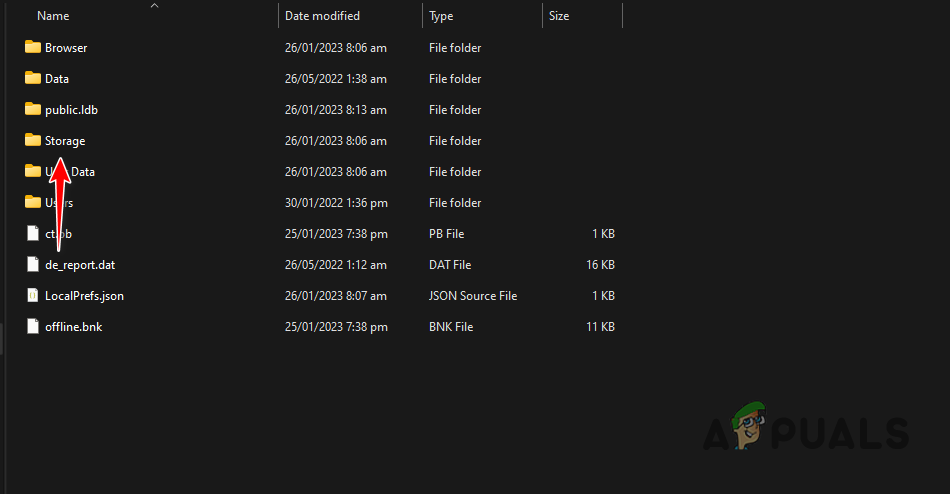Click the 11 KB size value

tap(600, 327)
